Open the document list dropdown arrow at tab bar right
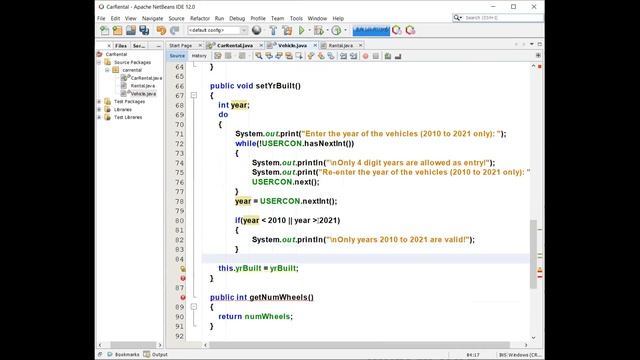The height and width of the screenshot is (360, 640). click(531, 44)
